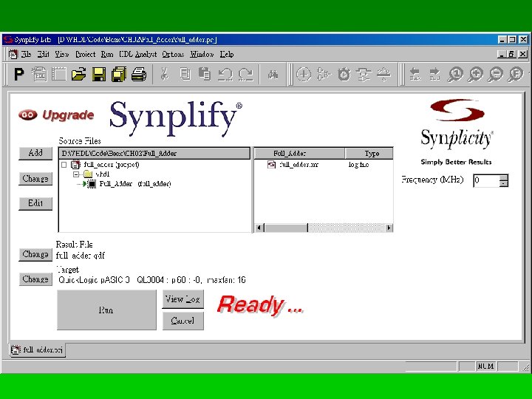Open a file with the folder icon
Viewport: 532px width, 399px height.
(x=79, y=75)
